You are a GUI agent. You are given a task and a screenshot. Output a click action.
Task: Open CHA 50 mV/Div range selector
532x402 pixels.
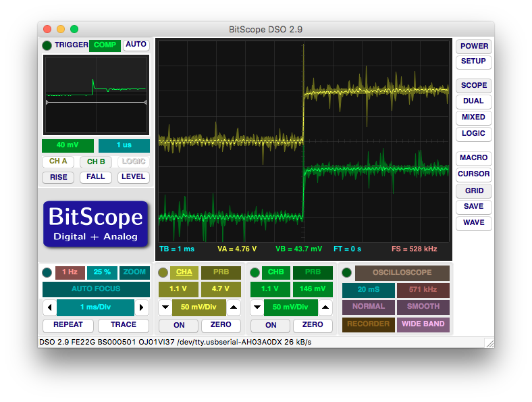pyautogui.click(x=198, y=307)
